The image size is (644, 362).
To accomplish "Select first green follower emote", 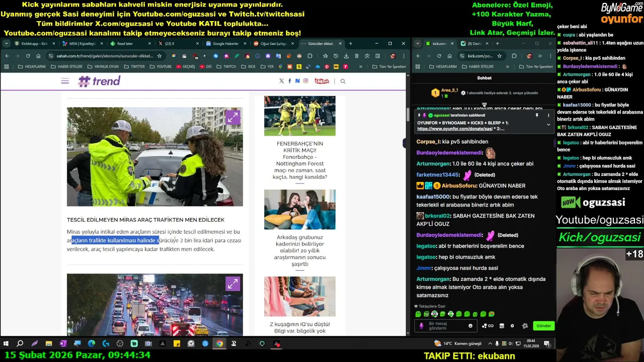I will (418, 314).
